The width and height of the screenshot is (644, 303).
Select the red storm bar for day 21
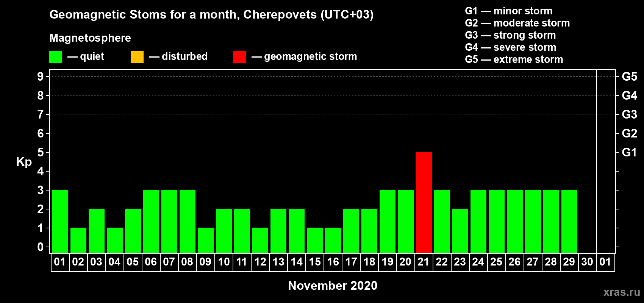click(x=424, y=202)
